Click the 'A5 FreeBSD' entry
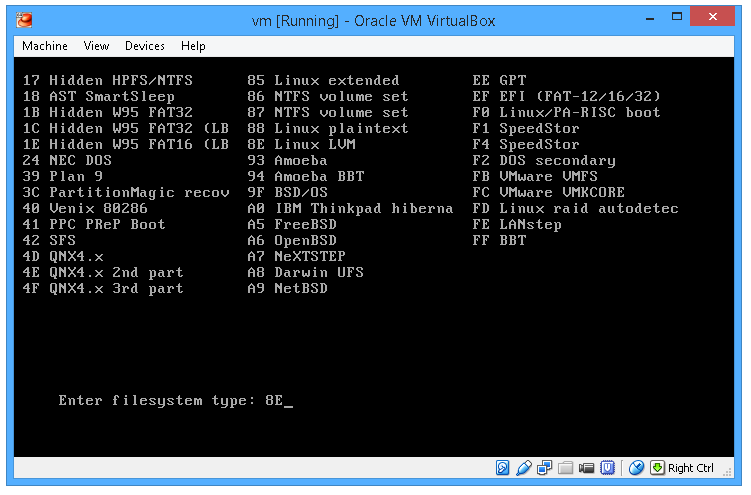Image resolution: width=751 pixels, height=495 pixels. pyautogui.click(x=292, y=224)
